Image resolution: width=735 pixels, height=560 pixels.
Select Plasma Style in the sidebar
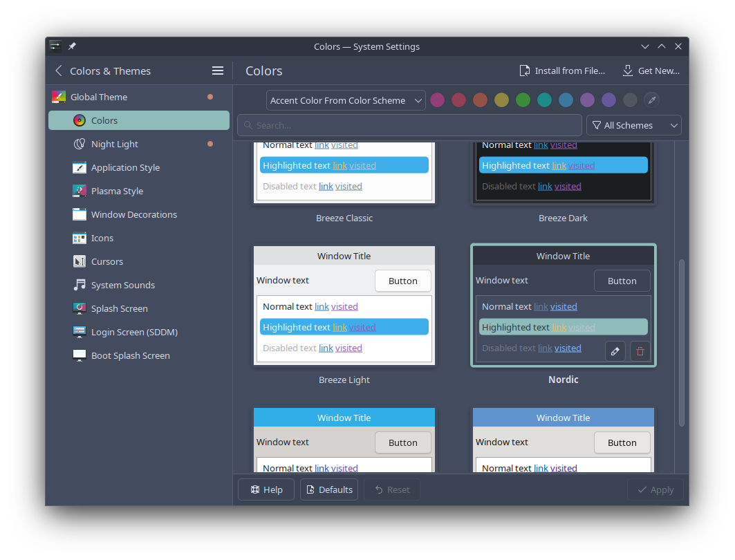pyautogui.click(x=117, y=191)
